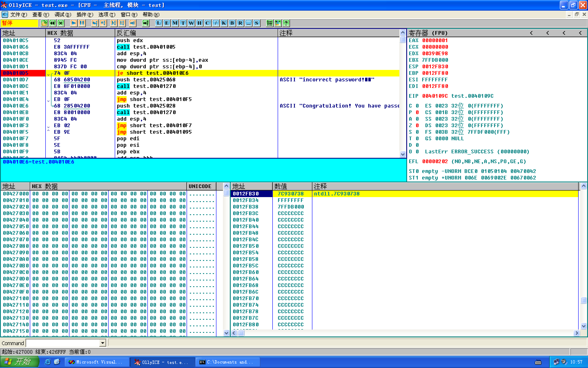Open a file with the toolbar Open icon
The image size is (588, 368).
point(44,23)
